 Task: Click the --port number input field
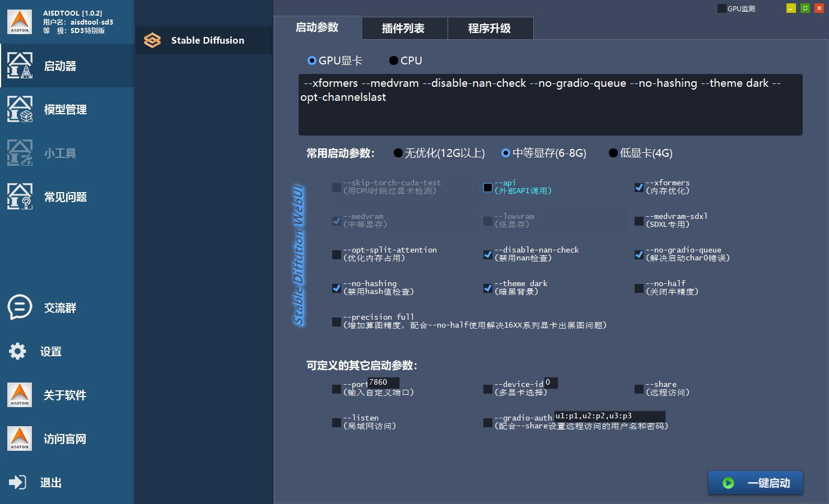click(x=383, y=382)
